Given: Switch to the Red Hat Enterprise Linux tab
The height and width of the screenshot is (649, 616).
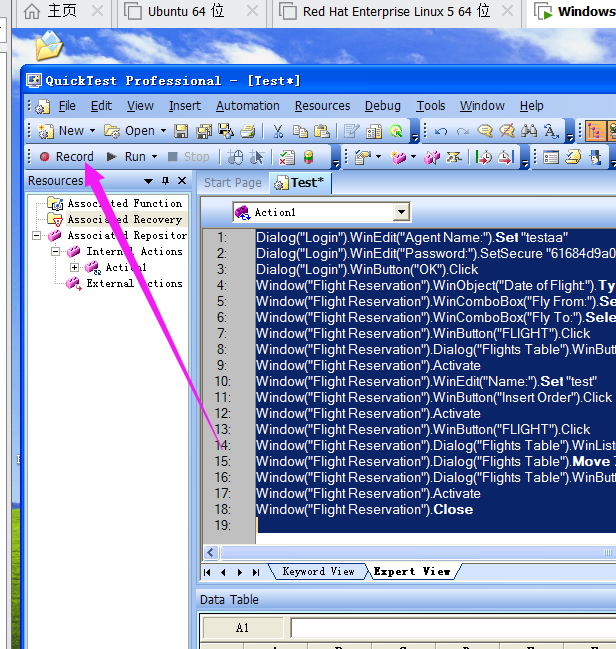Looking at the screenshot, I should pos(396,12).
